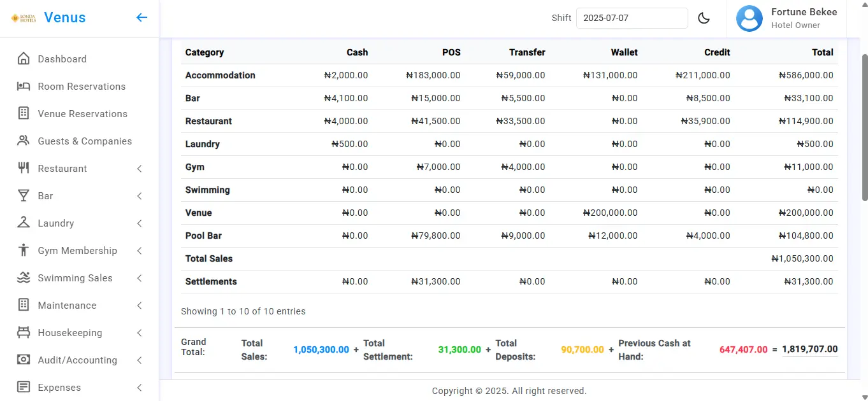
Task: Click the Room Reservations bed icon
Action: [x=24, y=86]
